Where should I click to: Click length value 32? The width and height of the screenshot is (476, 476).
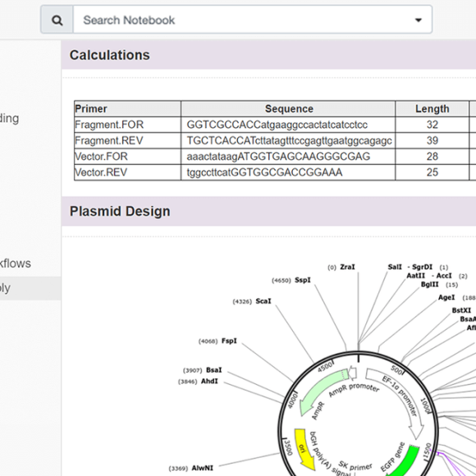pos(433,125)
